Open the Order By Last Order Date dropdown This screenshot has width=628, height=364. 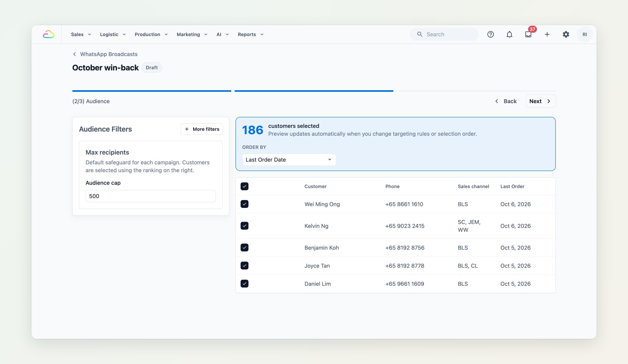[x=289, y=160]
